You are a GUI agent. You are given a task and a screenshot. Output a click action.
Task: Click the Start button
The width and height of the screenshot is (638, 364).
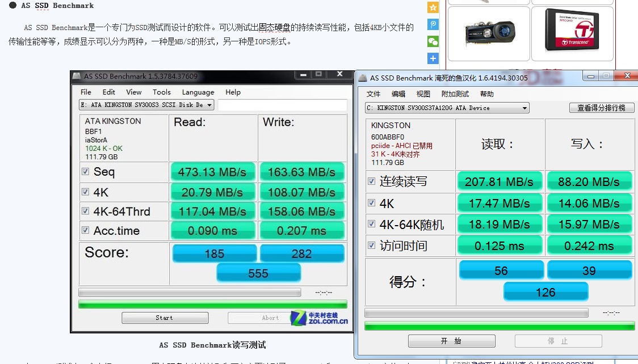pos(165,318)
